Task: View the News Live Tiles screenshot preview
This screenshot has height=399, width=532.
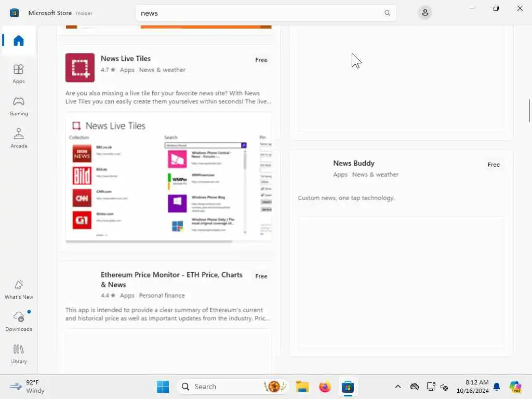Action: (168, 177)
